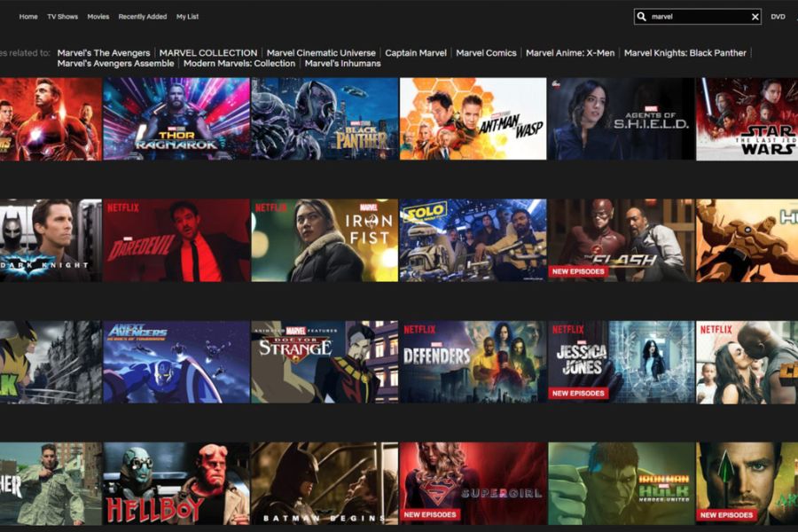The height and width of the screenshot is (532, 798).
Task: Select The Defenders thumbnail
Action: coord(473,362)
